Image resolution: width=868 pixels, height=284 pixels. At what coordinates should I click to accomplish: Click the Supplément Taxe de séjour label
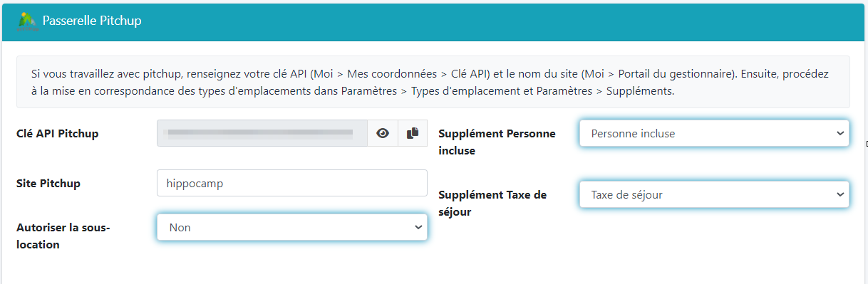click(x=492, y=203)
